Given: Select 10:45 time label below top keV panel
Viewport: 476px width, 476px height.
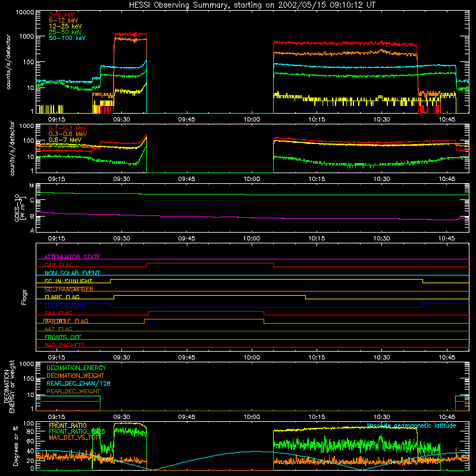Looking at the screenshot, I should pyautogui.click(x=447, y=120).
